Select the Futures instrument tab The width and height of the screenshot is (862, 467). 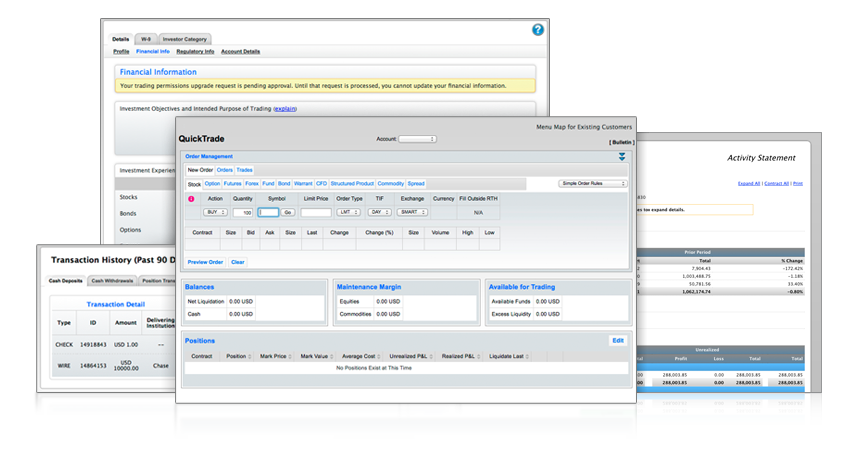[x=233, y=184]
